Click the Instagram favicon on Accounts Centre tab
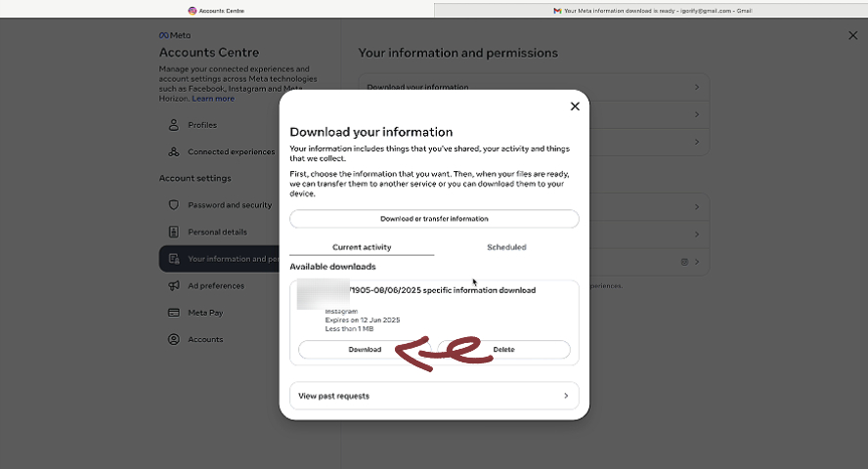Image resolution: width=868 pixels, height=469 pixels. tap(193, 11)
